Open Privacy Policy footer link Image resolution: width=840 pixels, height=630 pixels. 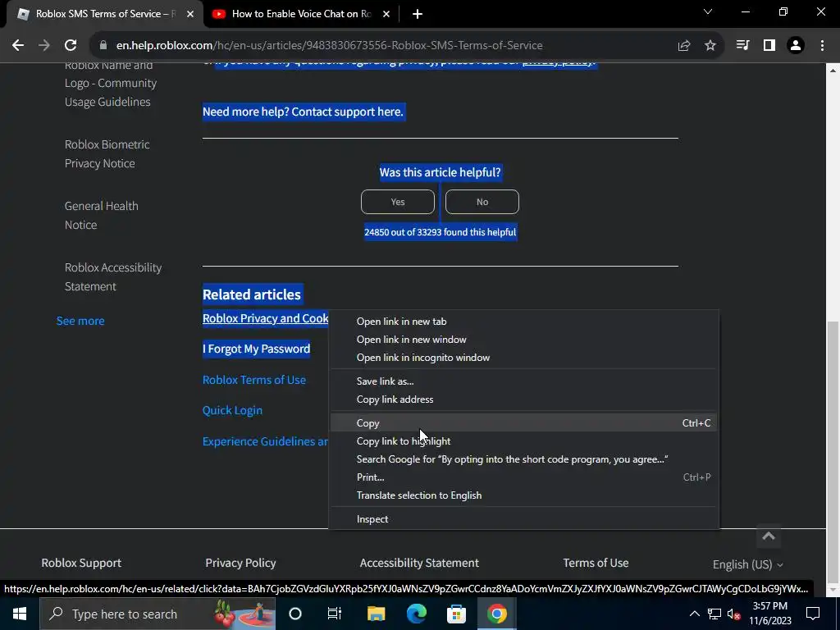[240, 563]
